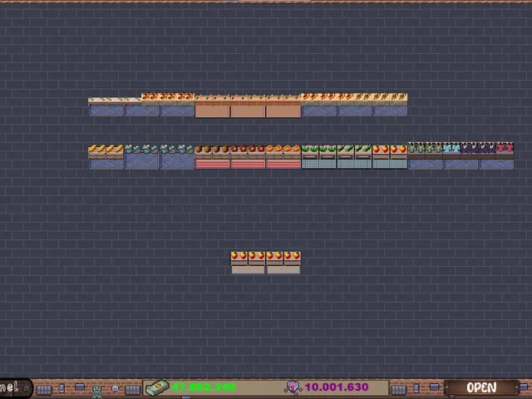Select the brown coconut stall with red counter
The height and width of the screenshot is (399, 532).
213,156
